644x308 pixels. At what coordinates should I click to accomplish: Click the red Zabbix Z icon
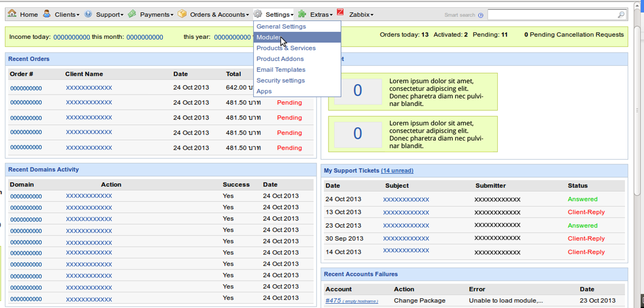[340, 11]
